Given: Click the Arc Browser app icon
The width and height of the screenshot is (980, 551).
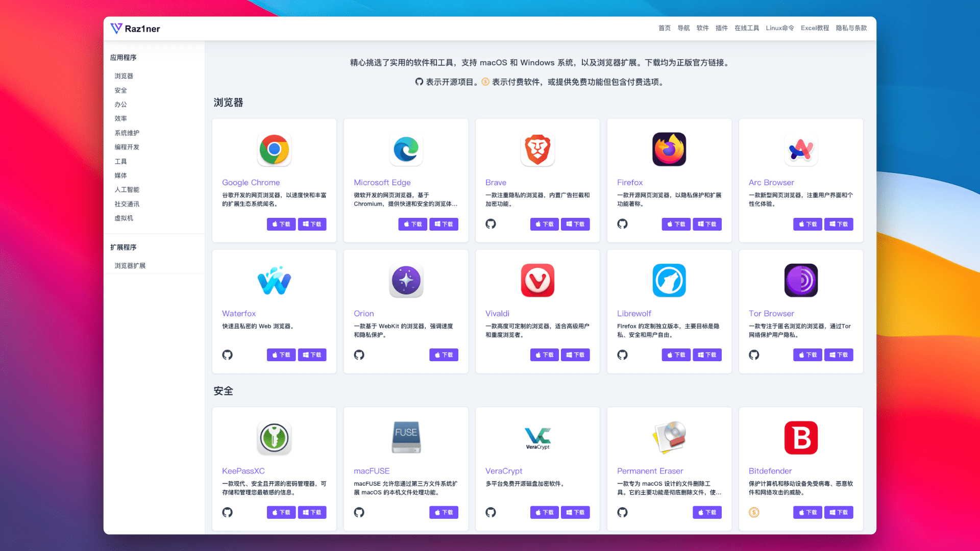Looking at the screenshot, I should click(x=801, y=149).
